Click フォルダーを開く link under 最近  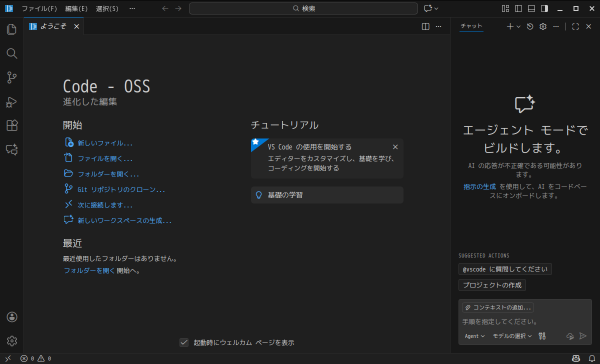[89, 270]
